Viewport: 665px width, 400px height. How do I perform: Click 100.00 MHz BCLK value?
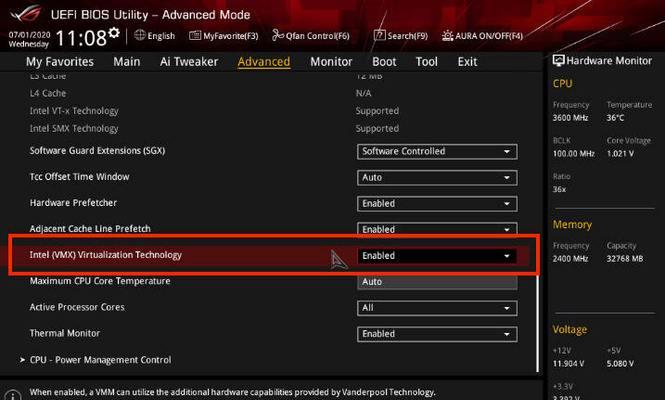pyautogui.click(x=573, y=154)
